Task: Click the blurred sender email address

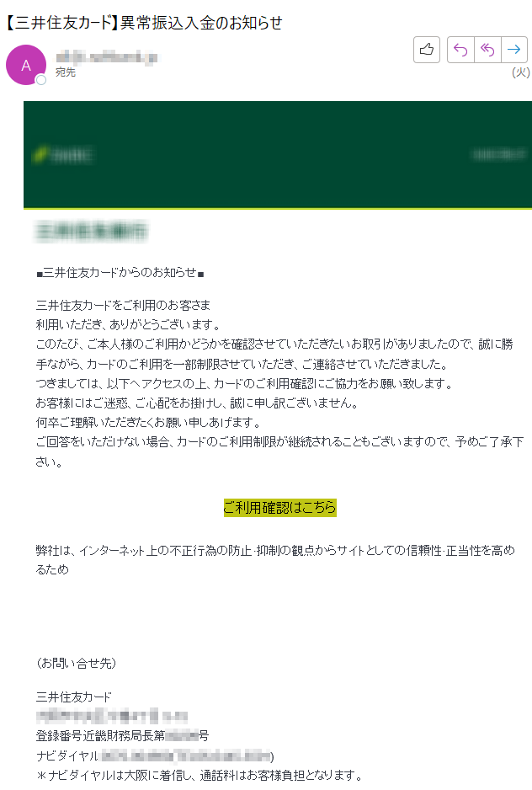Action: [x=106, y=57]
